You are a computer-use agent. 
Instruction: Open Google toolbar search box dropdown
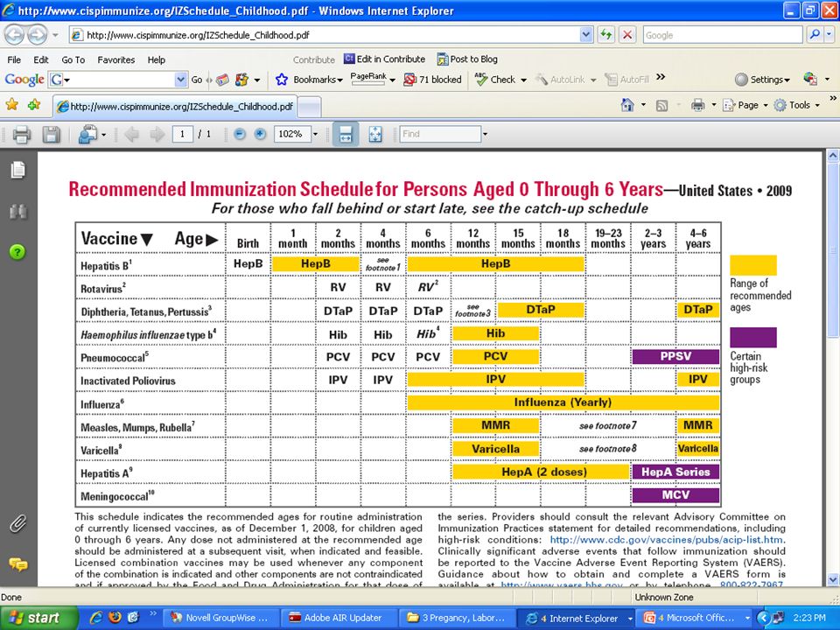[x=181, y=80]
